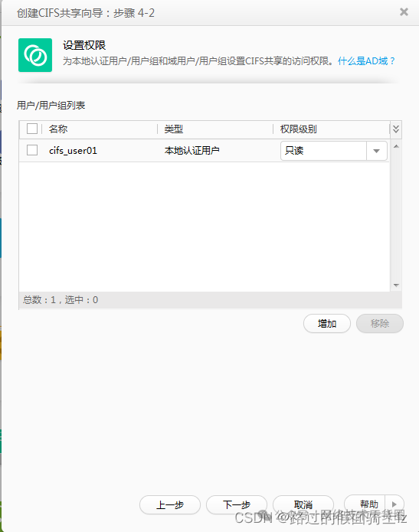The image size is (419, 532).
Task: Click the list scrollbar up arrow
Action: pyautogui.click(x=396, y=146)
